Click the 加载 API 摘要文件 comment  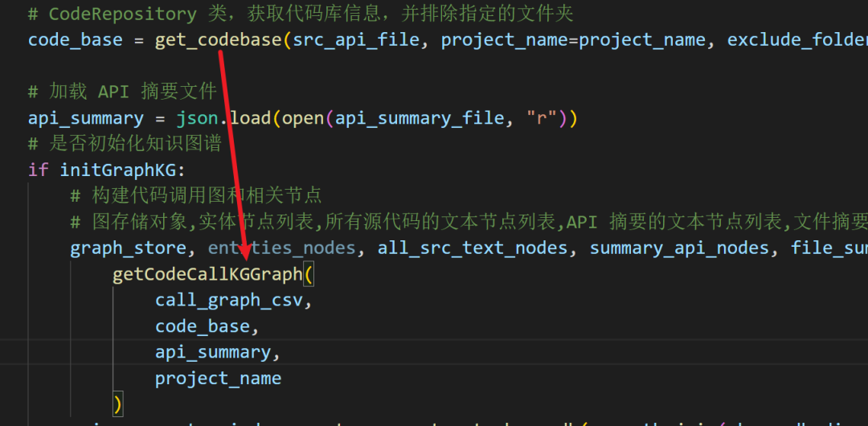[122, 92]
